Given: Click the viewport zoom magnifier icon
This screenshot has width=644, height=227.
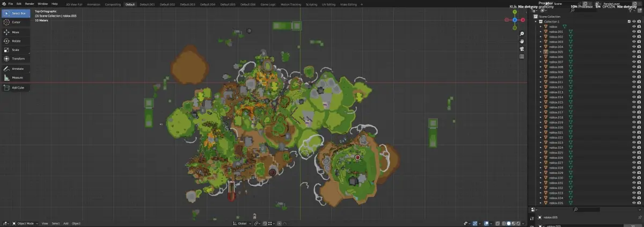Looking at the screenshot, I should point(522,34).
